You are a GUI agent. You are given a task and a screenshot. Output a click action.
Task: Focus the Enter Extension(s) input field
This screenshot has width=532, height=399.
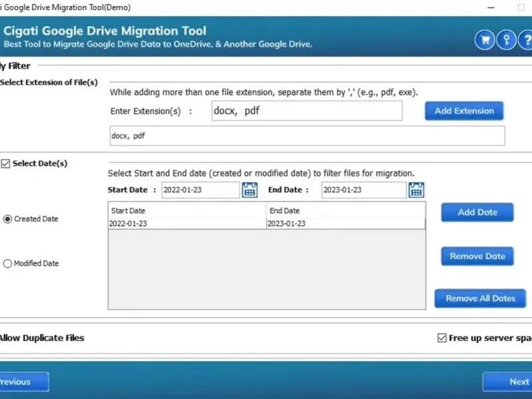[307, 110]
